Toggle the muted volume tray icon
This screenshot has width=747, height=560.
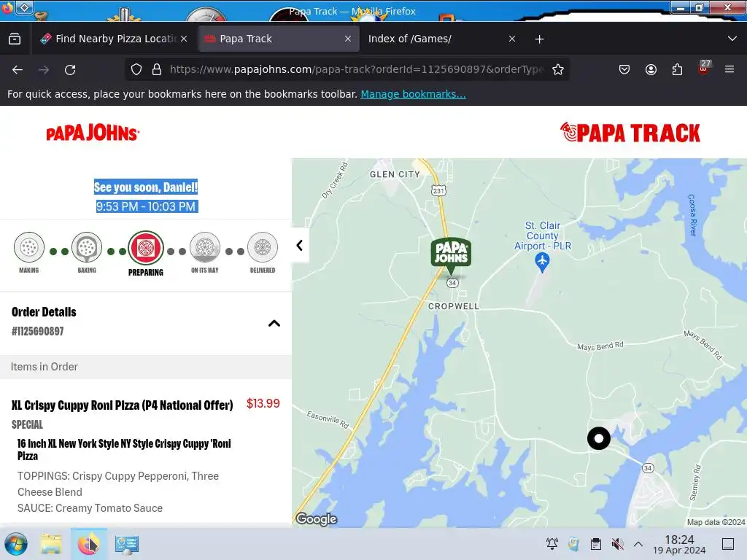[617, 544]
